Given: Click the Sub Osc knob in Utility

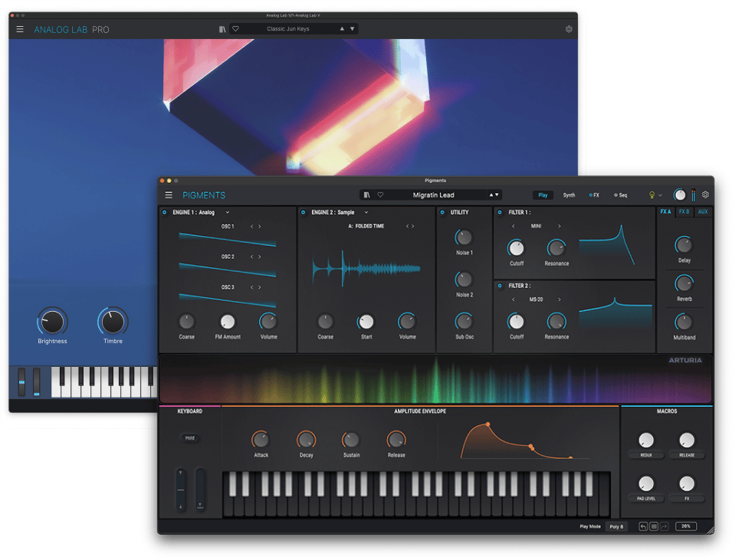Looking at the screenshot, I should pos(464,322).
